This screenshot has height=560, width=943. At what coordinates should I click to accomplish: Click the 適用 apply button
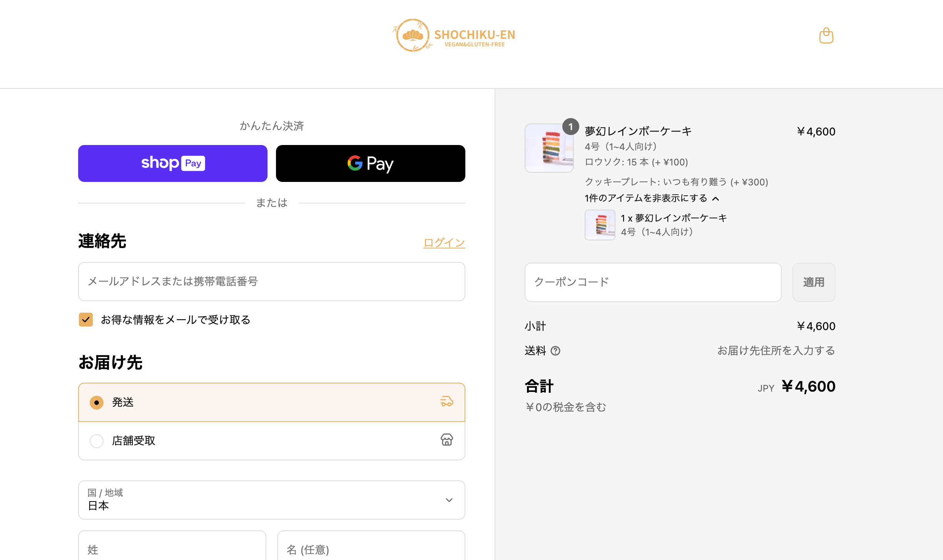click(814, 282)
